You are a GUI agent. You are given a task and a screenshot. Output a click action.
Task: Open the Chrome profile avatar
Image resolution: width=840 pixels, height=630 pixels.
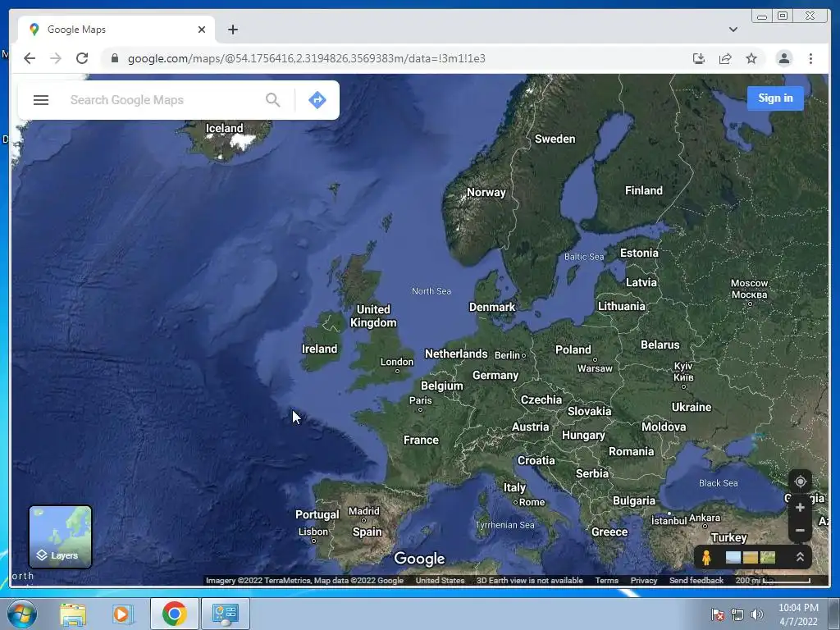click(x=783, y=58)
